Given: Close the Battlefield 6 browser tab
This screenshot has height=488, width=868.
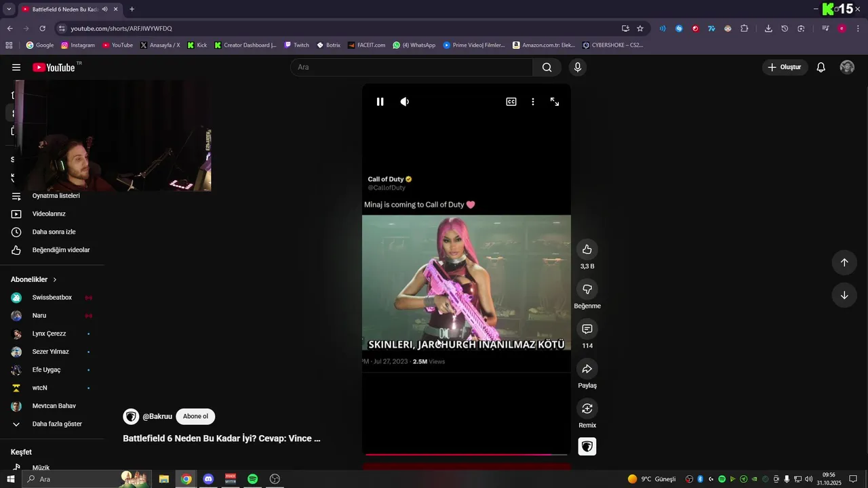Looking at the screenshot, I should (115, 9).
